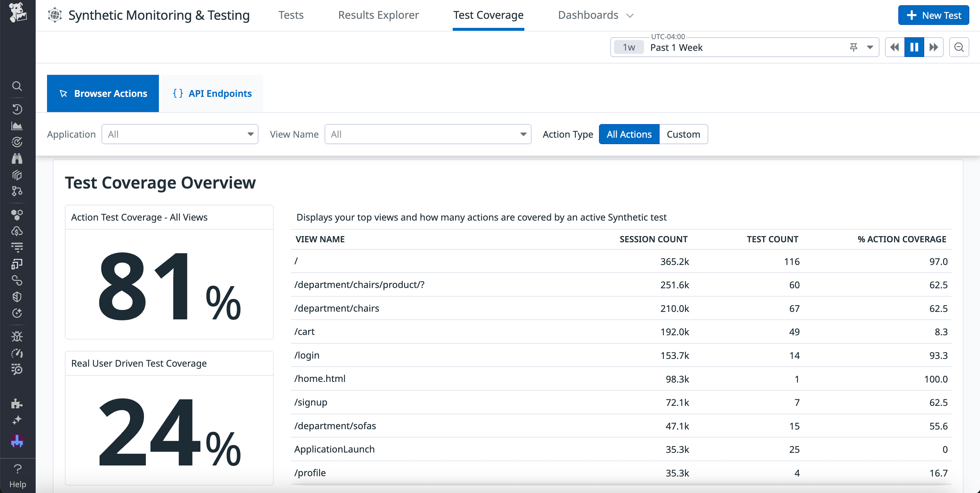The image size is (980, 493).
Task: Switch to the Results Explorer tab
Action: [378, 15]
